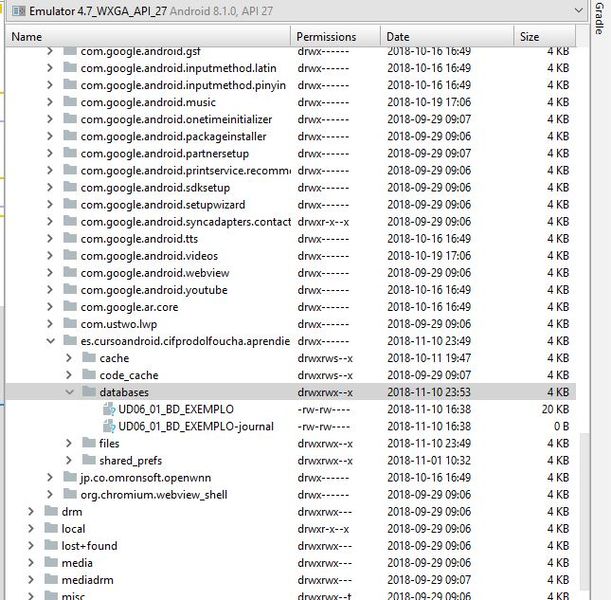This screenshot has width=611, height=600.
Task: Click the mediadrm folder icon
Action: [x=51, y=579]
